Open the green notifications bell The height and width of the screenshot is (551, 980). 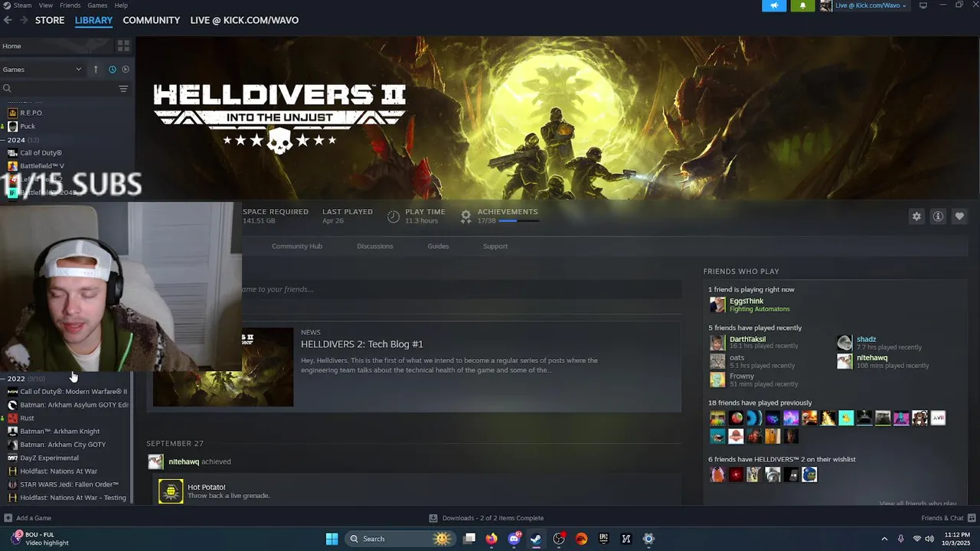802,5
